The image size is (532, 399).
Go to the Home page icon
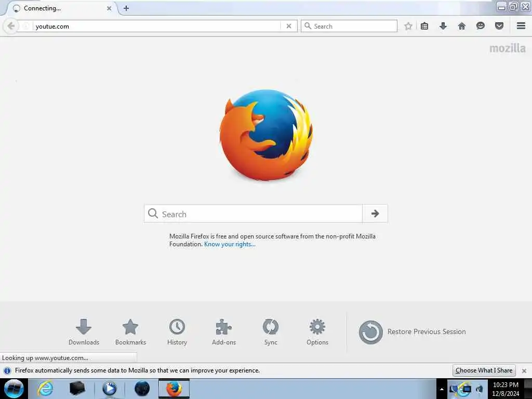tap(462, 26)
